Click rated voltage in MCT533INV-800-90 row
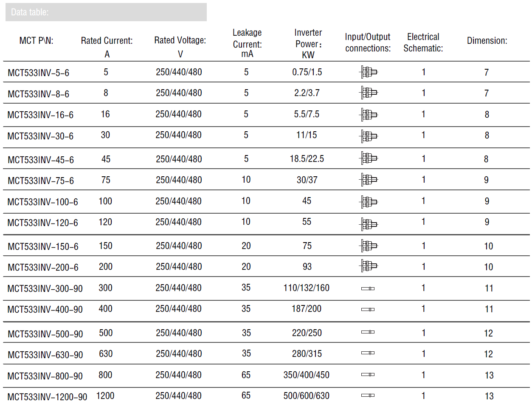Image resolution: width=532 pixels, height=404 pixels. pyautogui.click(x=179, y=375)
